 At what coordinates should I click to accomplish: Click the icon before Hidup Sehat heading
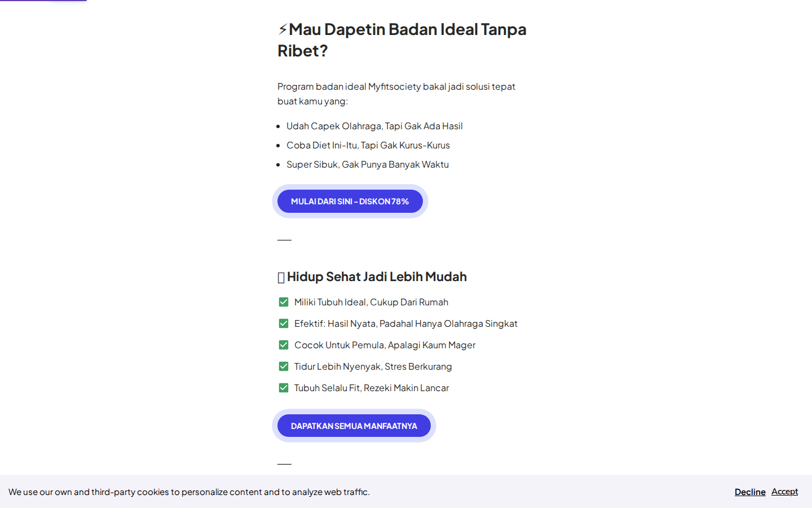(281, 277)
